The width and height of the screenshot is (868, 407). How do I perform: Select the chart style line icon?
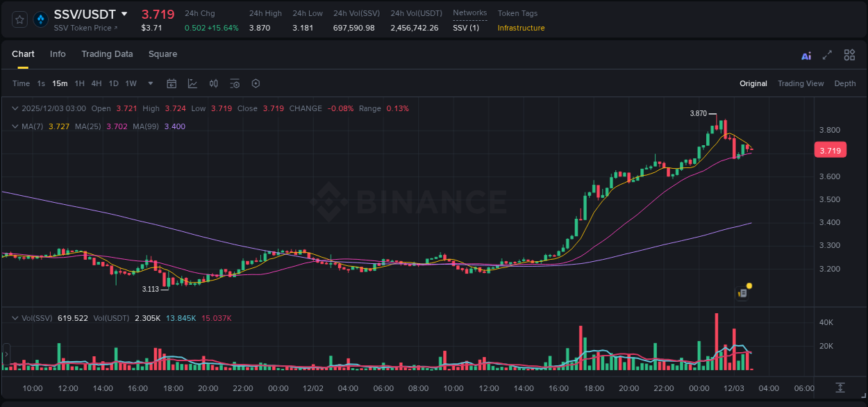(x=192, y=83)
